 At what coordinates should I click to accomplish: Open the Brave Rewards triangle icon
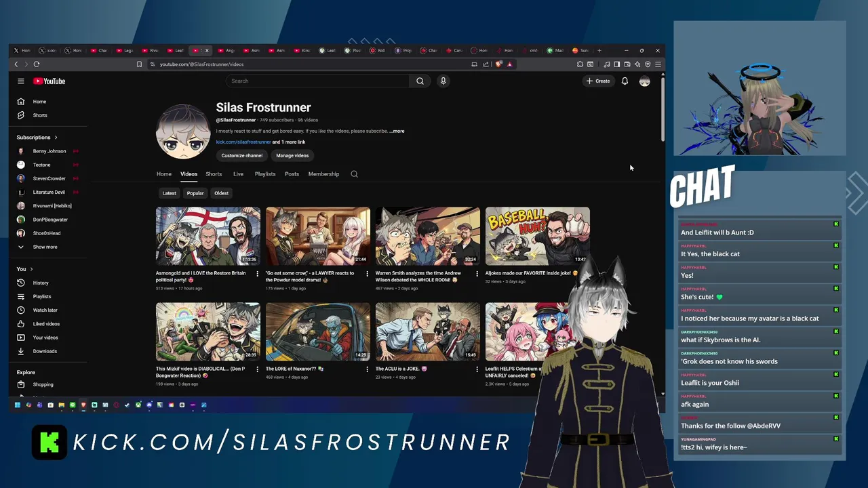coord(509,64)
